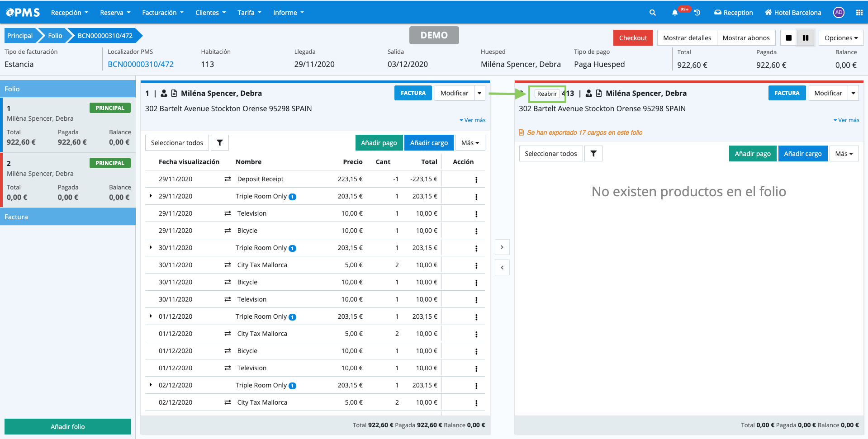Click filter funnel icon in folio 1
This screenshot has width=868, height=439.
[220, 143]
